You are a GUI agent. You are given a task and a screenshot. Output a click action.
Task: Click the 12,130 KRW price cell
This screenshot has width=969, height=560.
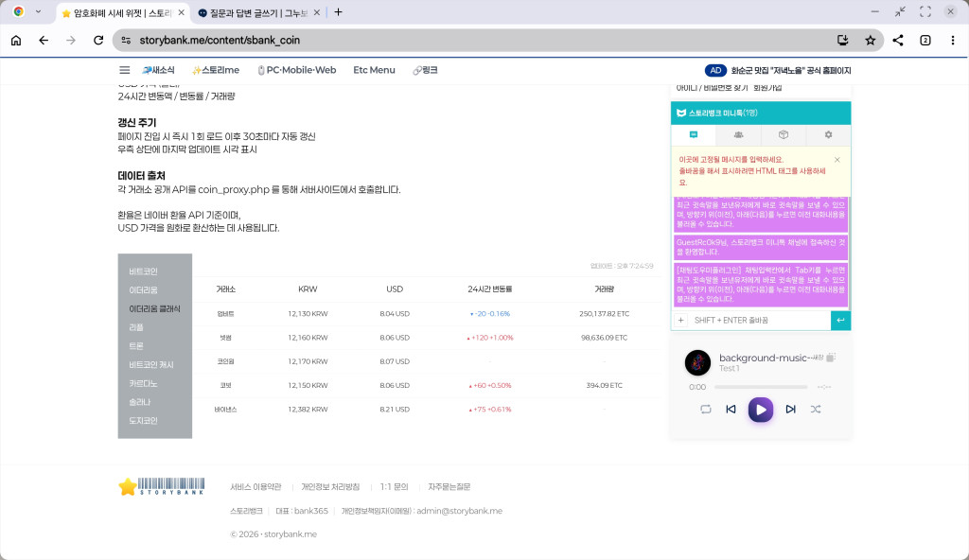click(308, 314)
